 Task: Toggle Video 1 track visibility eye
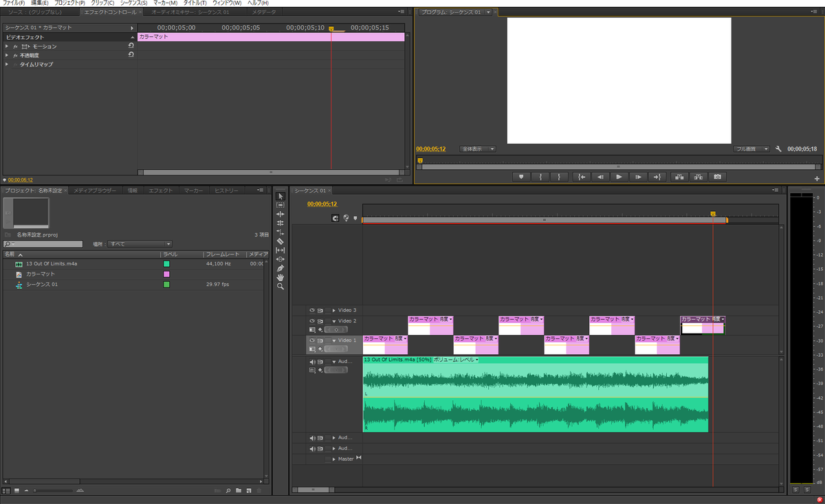pos(312,340)
